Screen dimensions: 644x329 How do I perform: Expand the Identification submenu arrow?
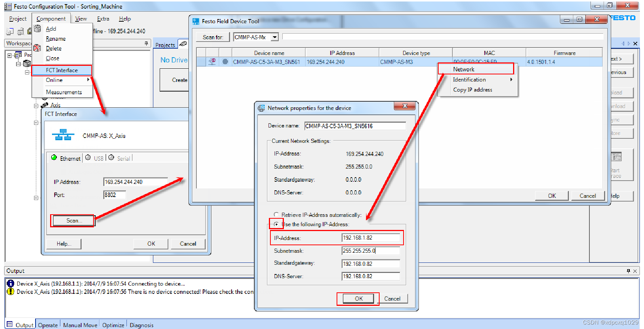click(511, 79)
